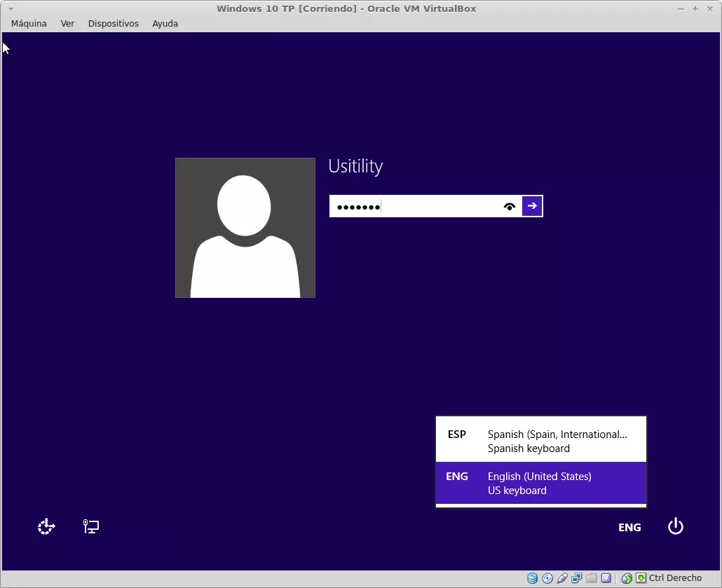Click the network adapters icon in status bar
The height and width of the screenshot is (588, 722).
coord(577,578)
